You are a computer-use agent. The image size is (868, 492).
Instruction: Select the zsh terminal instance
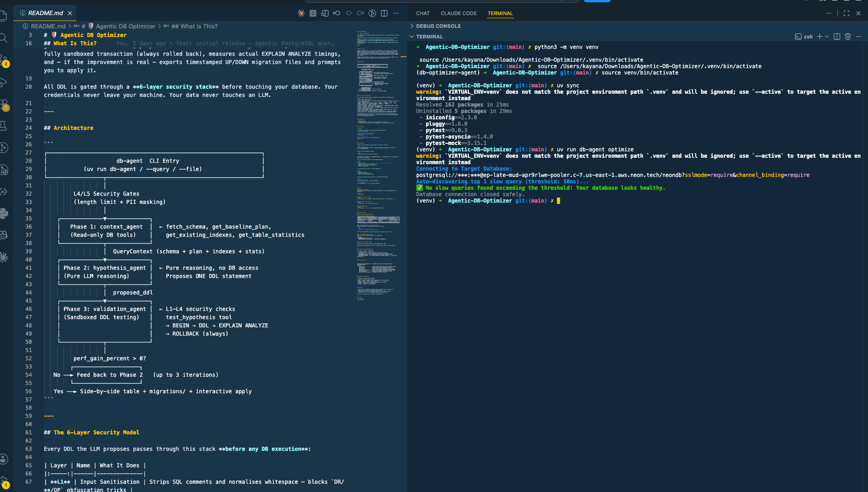[x=804, y=37]
